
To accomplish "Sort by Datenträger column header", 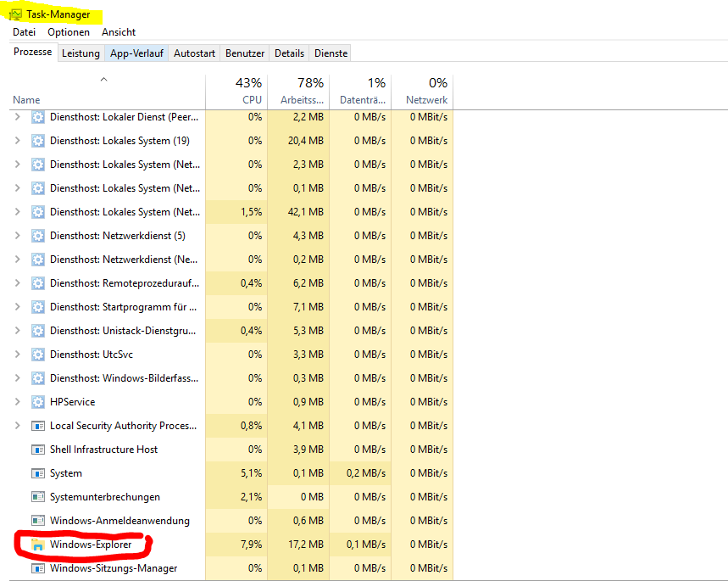I will 360,92.
